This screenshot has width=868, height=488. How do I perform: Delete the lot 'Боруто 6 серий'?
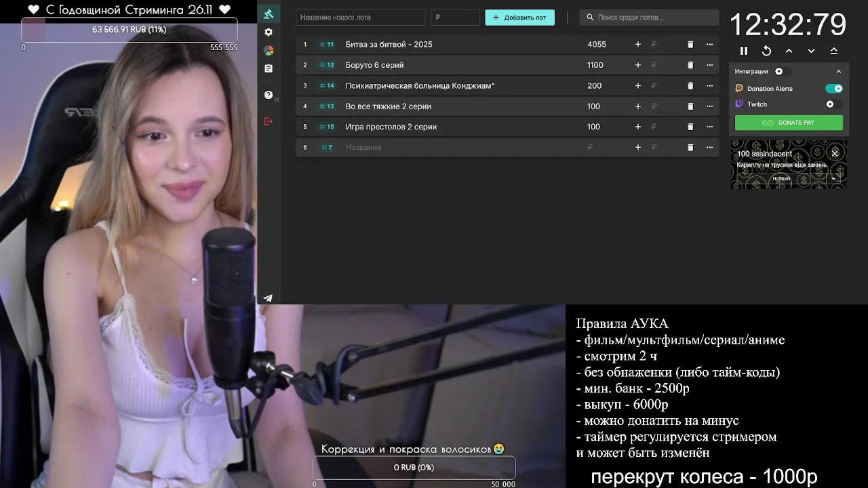tap(690, 65)
